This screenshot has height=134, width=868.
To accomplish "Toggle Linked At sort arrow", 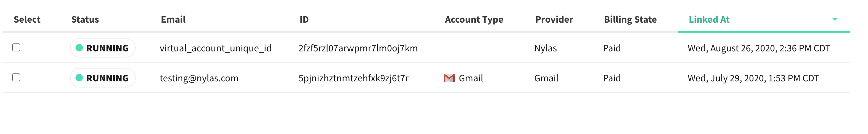I will [834, 19].
